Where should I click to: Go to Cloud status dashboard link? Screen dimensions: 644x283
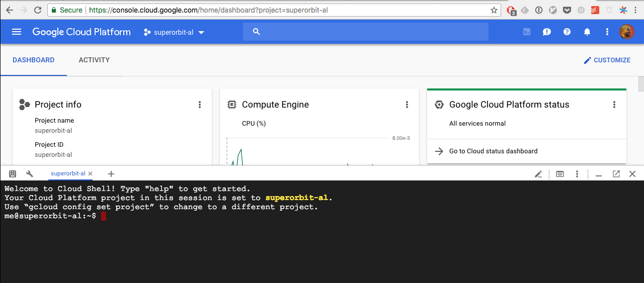(x=493, y=151)
